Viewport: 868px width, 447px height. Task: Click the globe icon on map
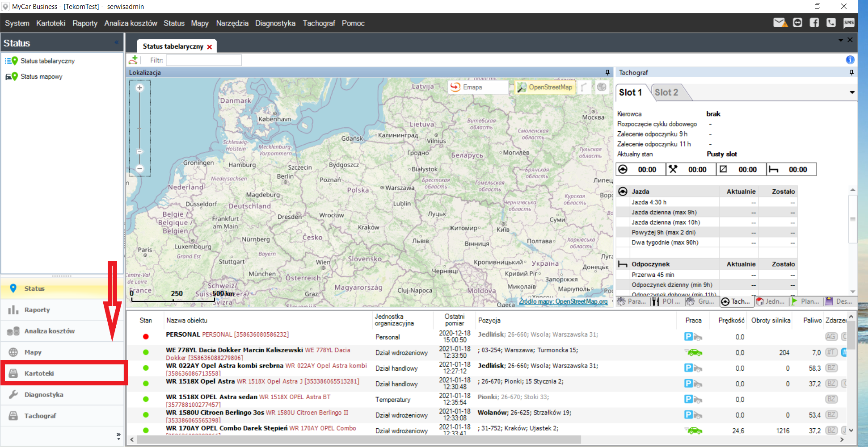(602, 87)
